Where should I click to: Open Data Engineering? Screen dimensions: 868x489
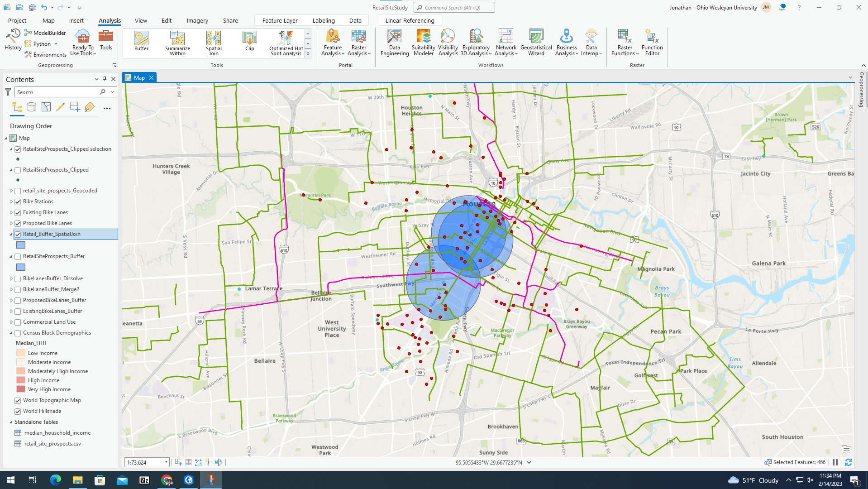coord(394,42)
